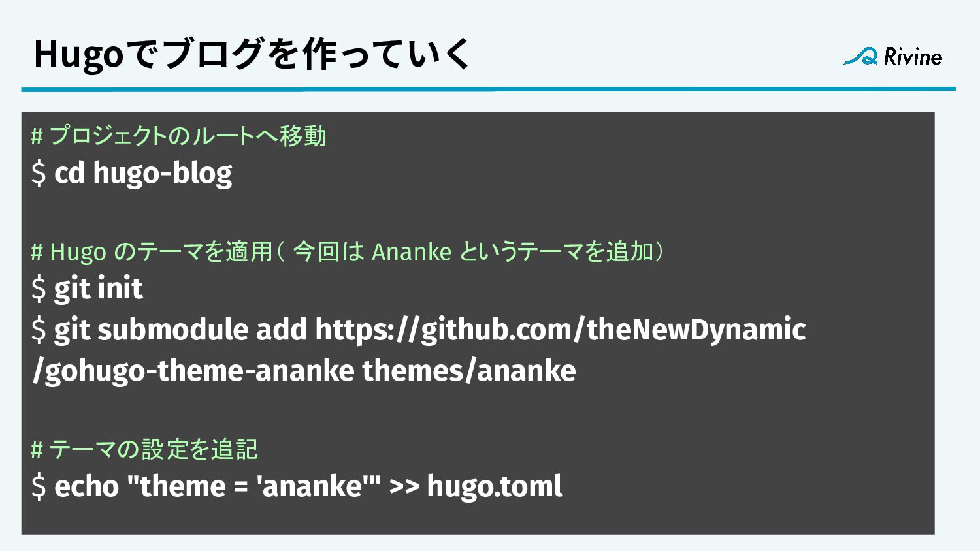Click the word submodule in git command
This screenshot has height=551, width=980.
click(x=172, y=330)
